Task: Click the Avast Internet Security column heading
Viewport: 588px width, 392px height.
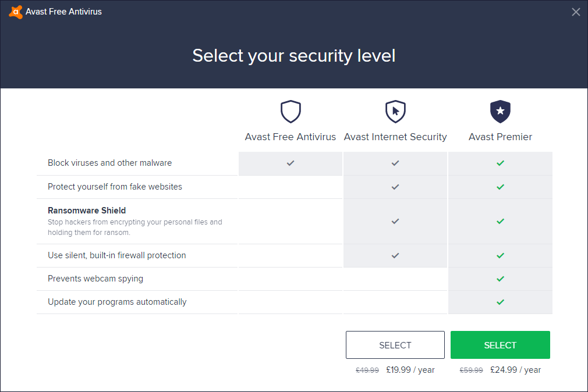Action: [395, 137]
